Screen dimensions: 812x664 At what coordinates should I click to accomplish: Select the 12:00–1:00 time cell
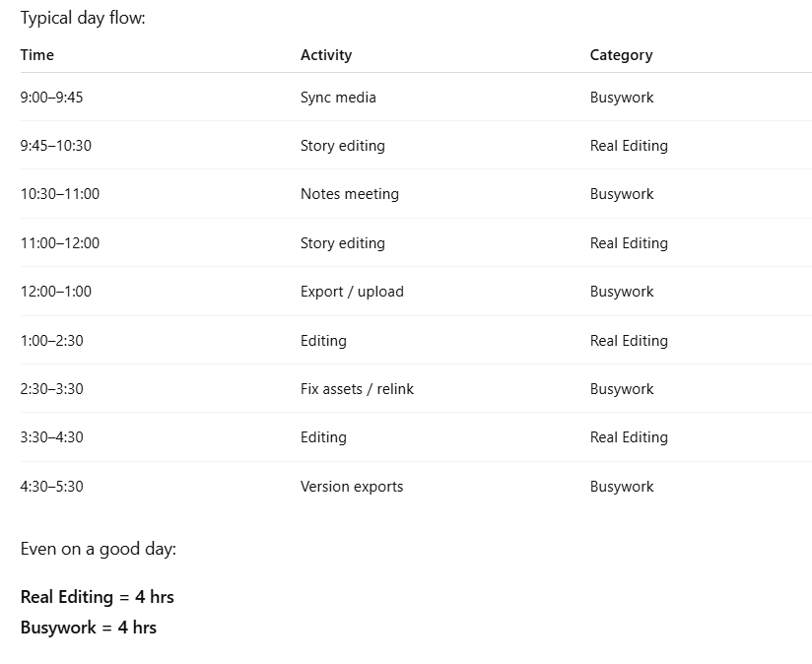(55, 292)
